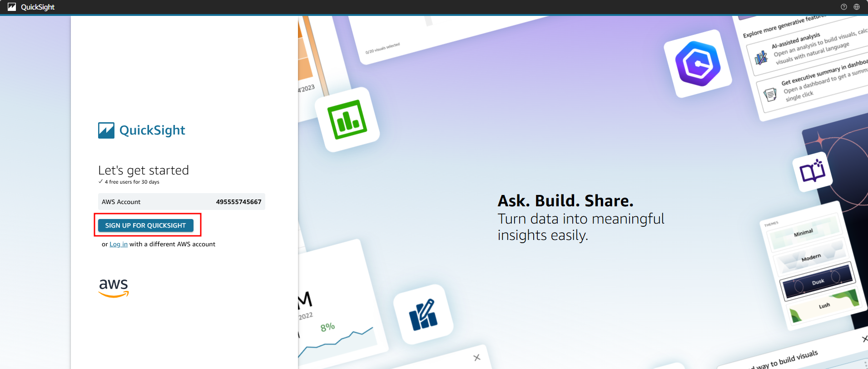Choose the Dusk theme swatch
This screenshot has height=369, width=868.
pyautogui.click(x=817, y=282)
